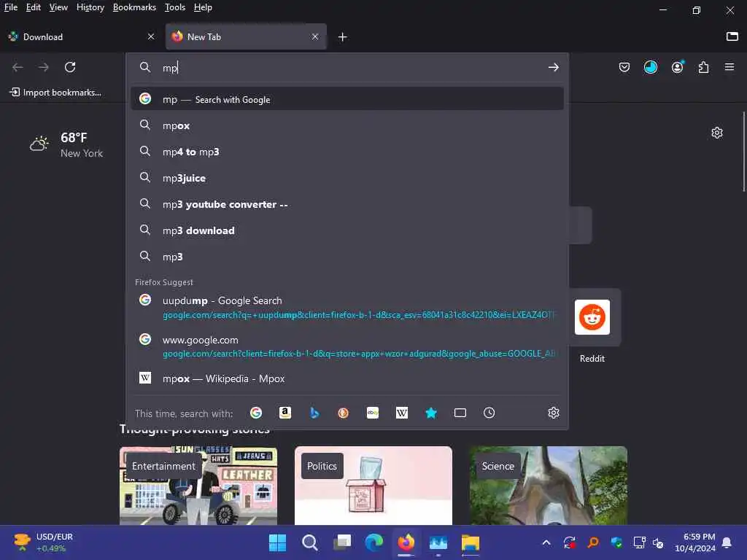This screenshot has width=747, height=560.
Task: Search history with clock icon
Action: coord(489,413)
